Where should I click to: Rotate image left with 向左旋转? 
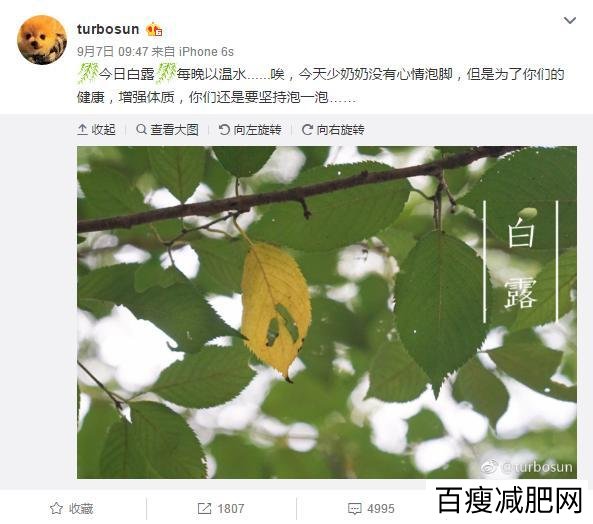click(x=250, y=130)
